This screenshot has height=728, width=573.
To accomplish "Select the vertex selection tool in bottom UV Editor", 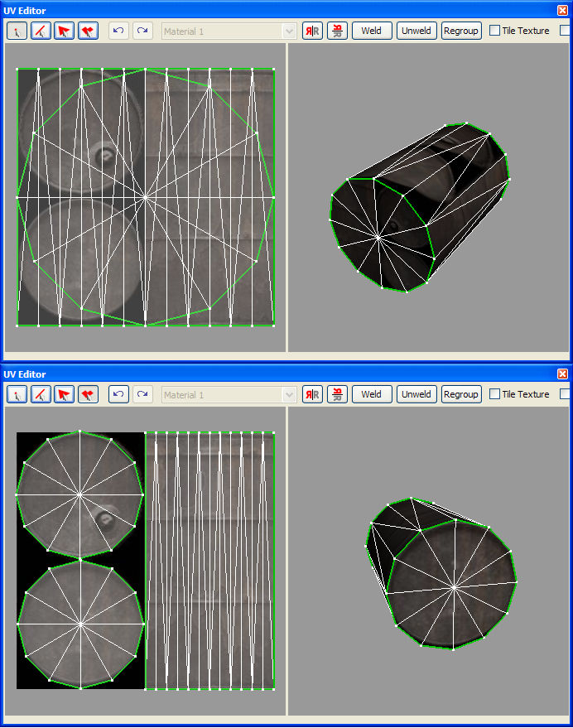I will pos(17,394).
